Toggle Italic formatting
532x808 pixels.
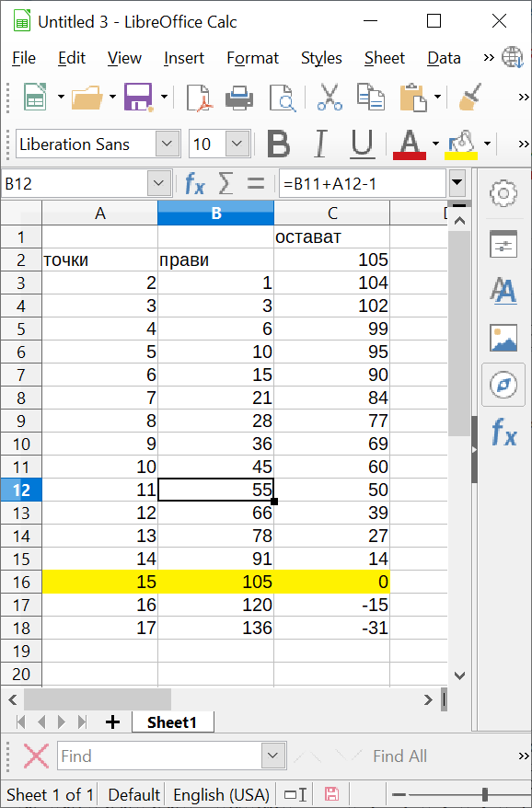[320, 144]
